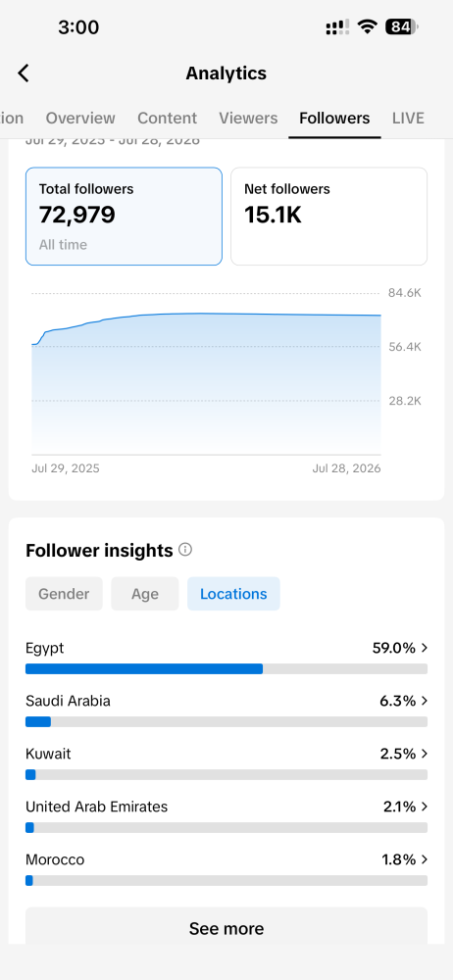Image resolution: width=453 pixels, height=980 pixels.
Task: Tap the See more button
Action: [226, 927]
